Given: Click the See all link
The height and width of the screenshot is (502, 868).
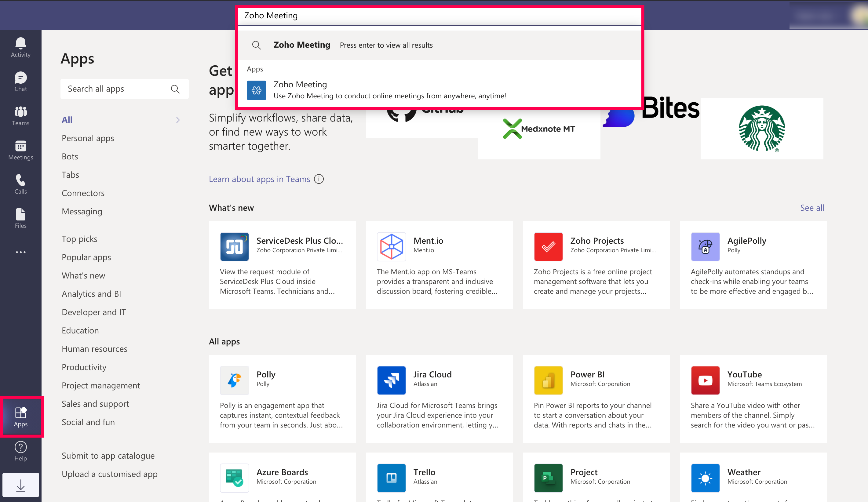Looking at the screenshot, I should pyautogui.click(x=811, y=208).
